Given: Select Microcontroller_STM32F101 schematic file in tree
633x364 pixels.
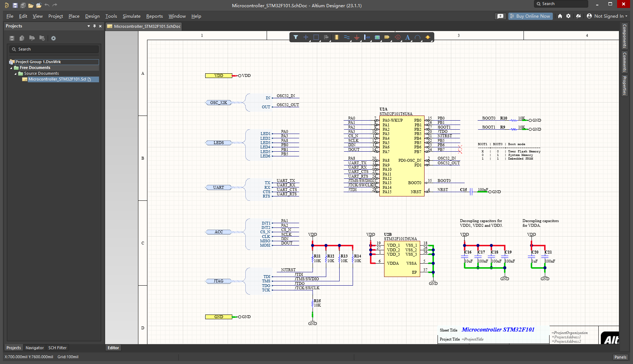Looking at the screenshot, I should pos(60,79).
